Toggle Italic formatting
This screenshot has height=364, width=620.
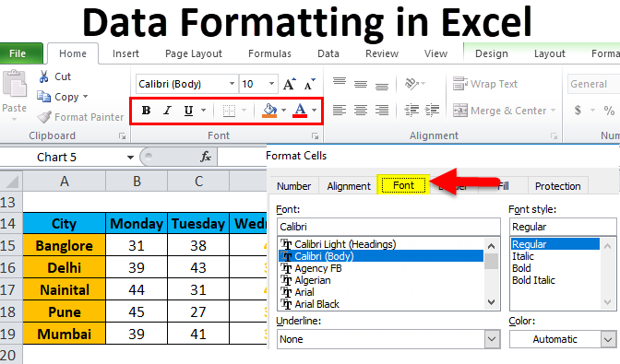pos(167,111)
